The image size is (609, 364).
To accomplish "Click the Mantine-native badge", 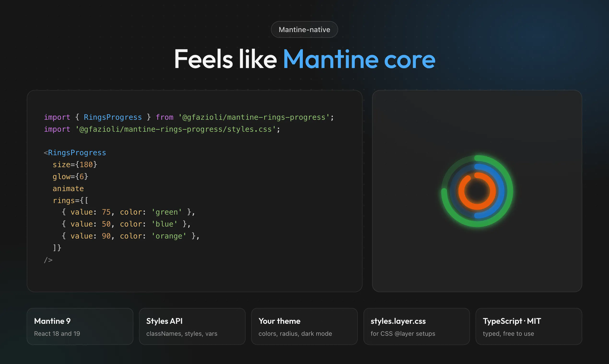I will [x=304, y=29].
